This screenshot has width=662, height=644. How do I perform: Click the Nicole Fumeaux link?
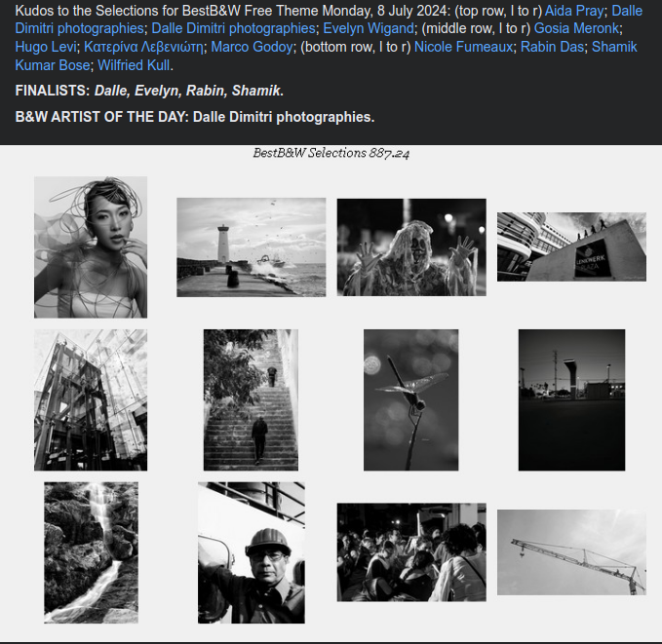pos(463,47)
